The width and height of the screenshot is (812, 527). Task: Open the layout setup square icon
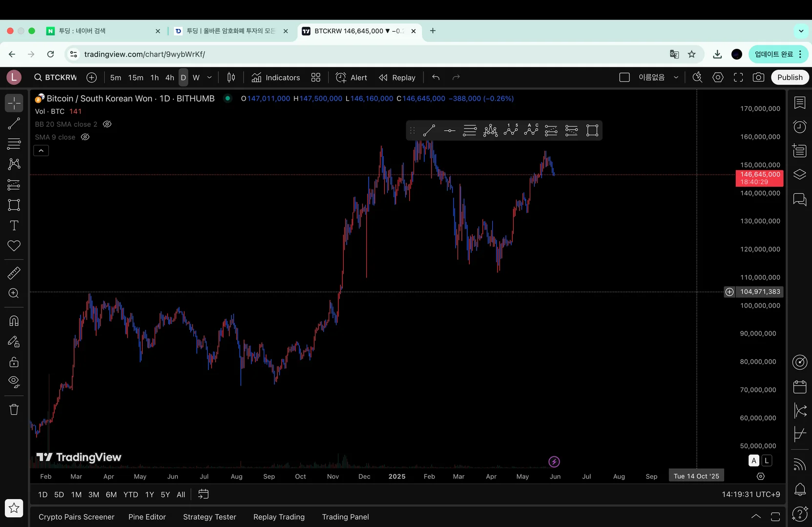tap(625, 78)
